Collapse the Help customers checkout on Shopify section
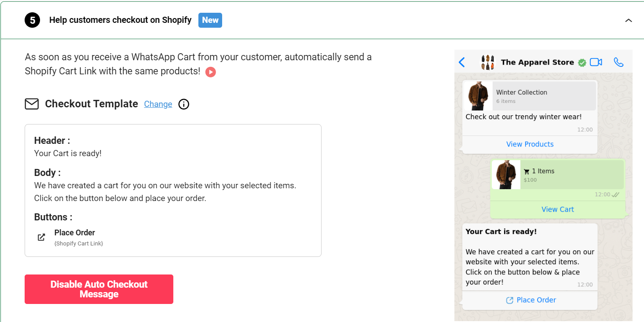Screen dimensions: 644x322 628,20
